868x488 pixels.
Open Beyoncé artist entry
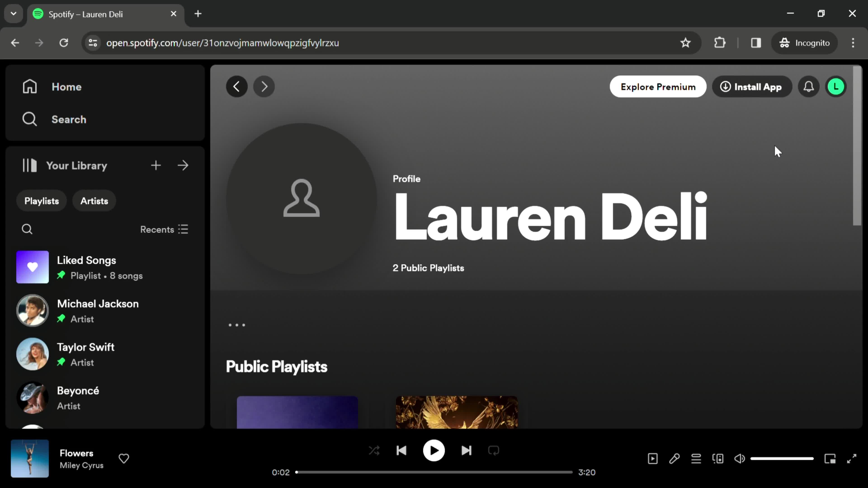[105, 397]
